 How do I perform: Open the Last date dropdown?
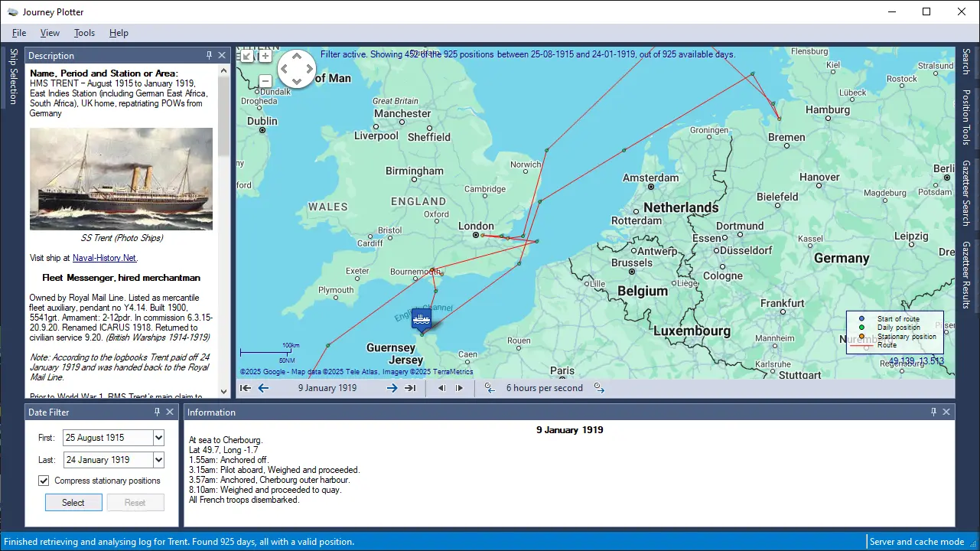(x=158, y=460)
